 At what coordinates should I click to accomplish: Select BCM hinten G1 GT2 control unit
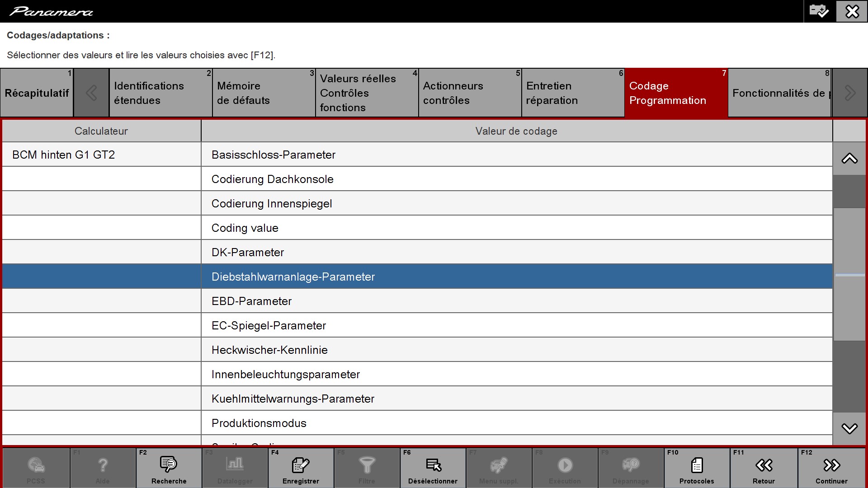coord(101,155)
